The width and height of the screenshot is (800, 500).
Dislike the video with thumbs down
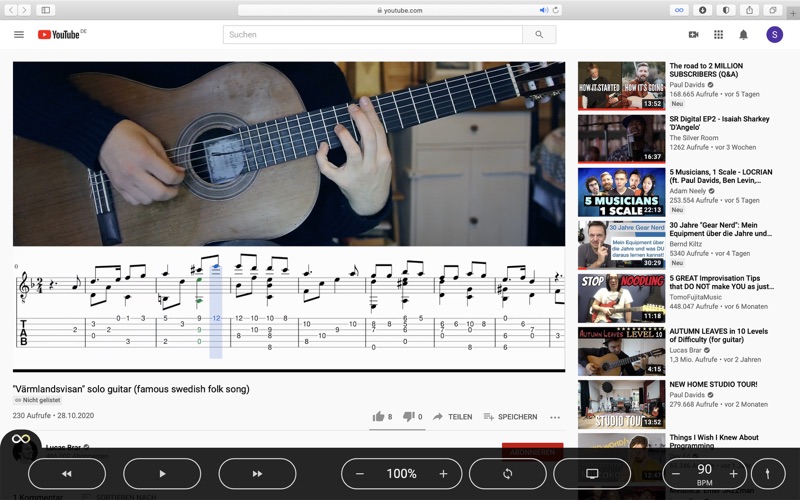pos(409,417)
